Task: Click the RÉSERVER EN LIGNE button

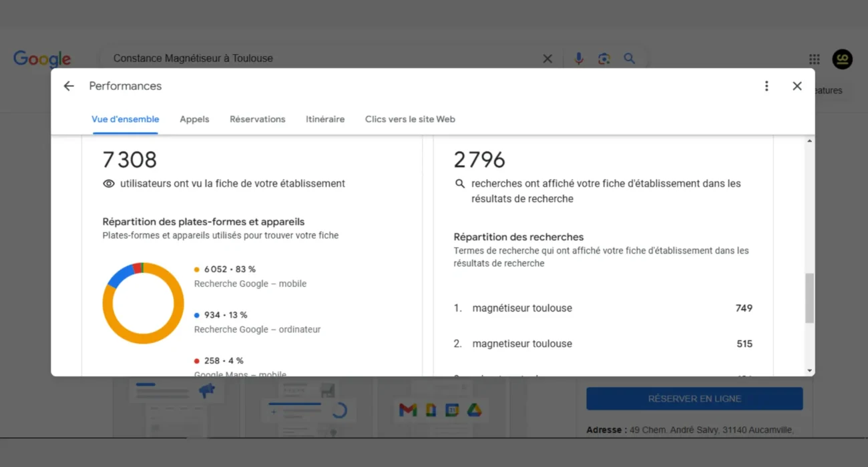Action: coord(694,398)
